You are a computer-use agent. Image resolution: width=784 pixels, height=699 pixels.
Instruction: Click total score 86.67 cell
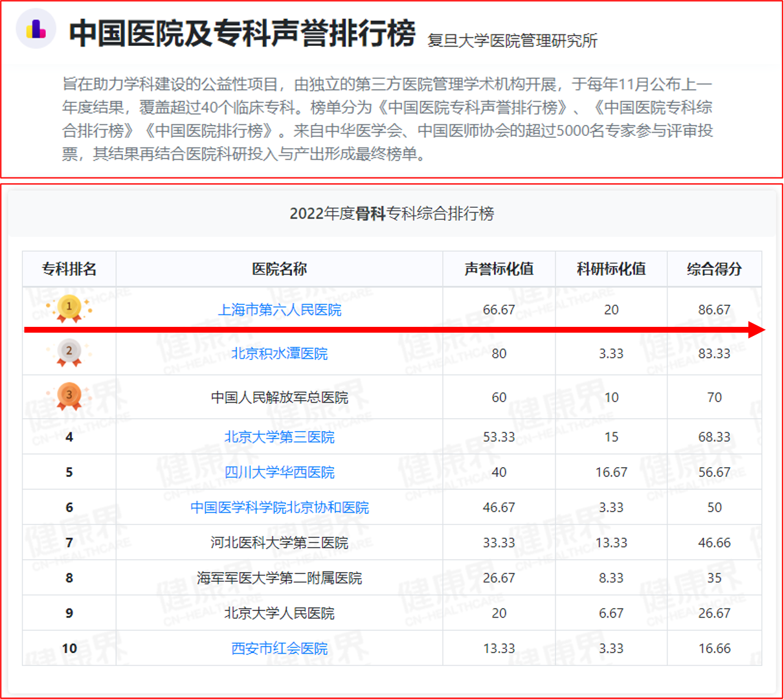(715, 310)
